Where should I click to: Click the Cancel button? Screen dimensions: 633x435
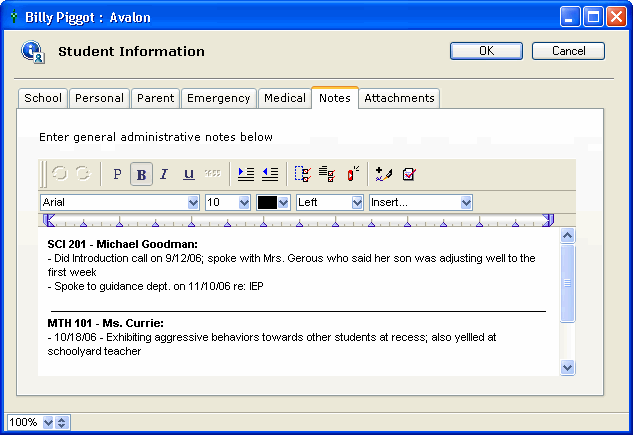(567, 51)
